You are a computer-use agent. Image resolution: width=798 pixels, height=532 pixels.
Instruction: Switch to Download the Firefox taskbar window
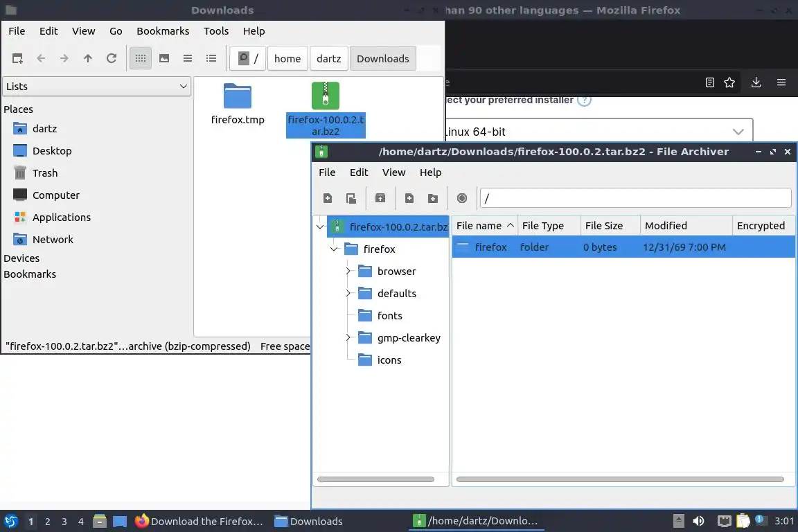point(199,522)
